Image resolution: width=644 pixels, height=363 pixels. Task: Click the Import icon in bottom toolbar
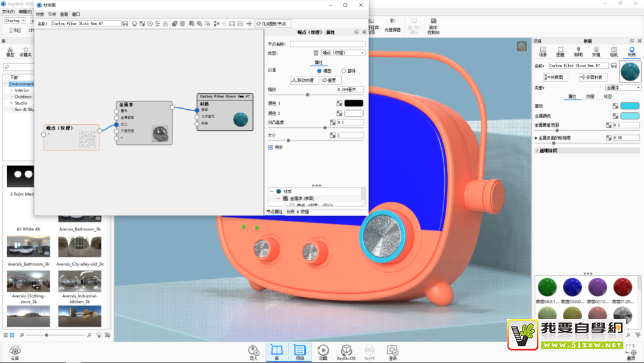point(253,350)
